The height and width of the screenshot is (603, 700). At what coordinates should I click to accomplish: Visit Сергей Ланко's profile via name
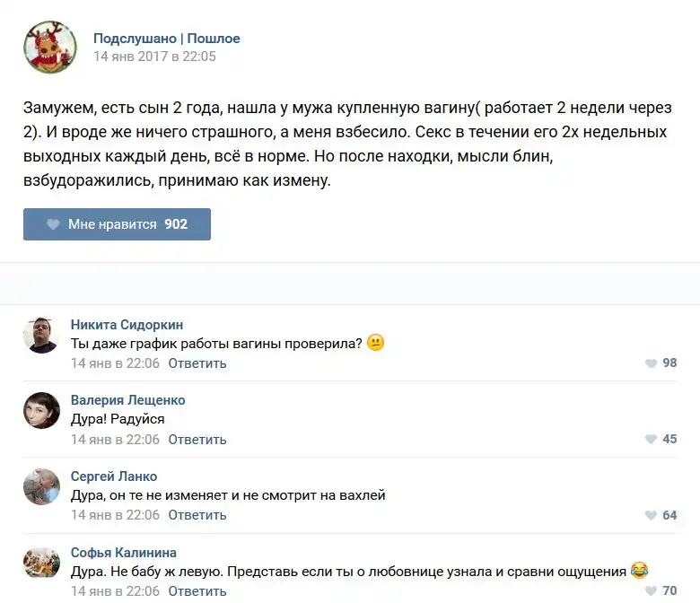click(x=114, y=476)
